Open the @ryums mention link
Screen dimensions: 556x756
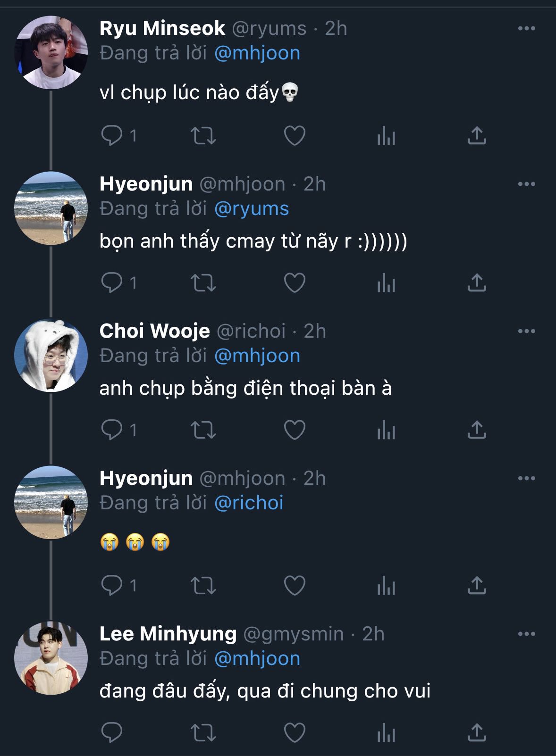point(252,208)
